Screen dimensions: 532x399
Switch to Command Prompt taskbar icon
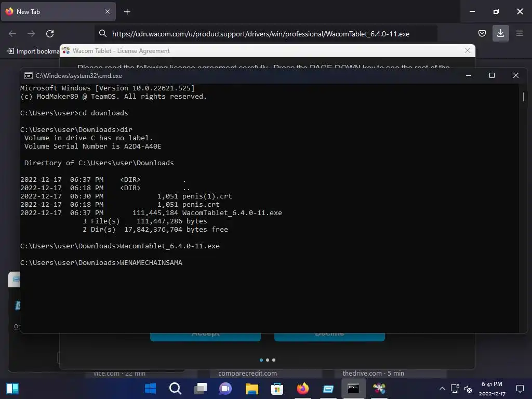[x=353, y=389]
